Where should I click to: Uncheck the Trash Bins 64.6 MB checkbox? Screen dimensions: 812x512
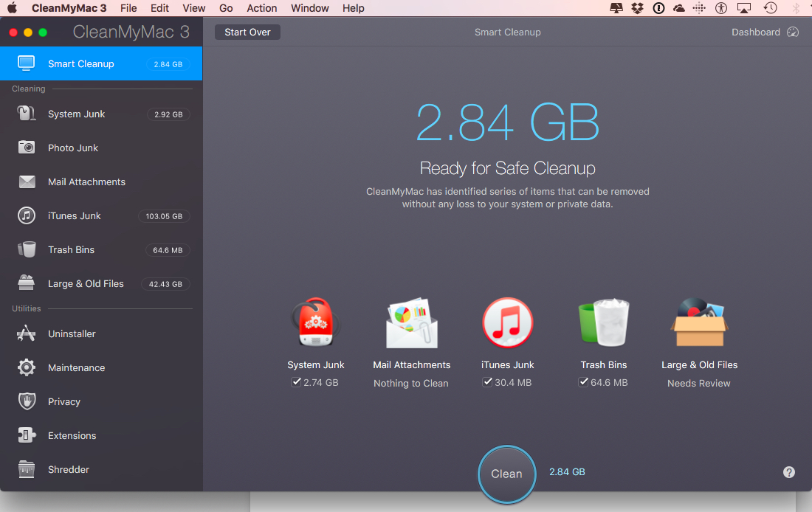point(584,382)
